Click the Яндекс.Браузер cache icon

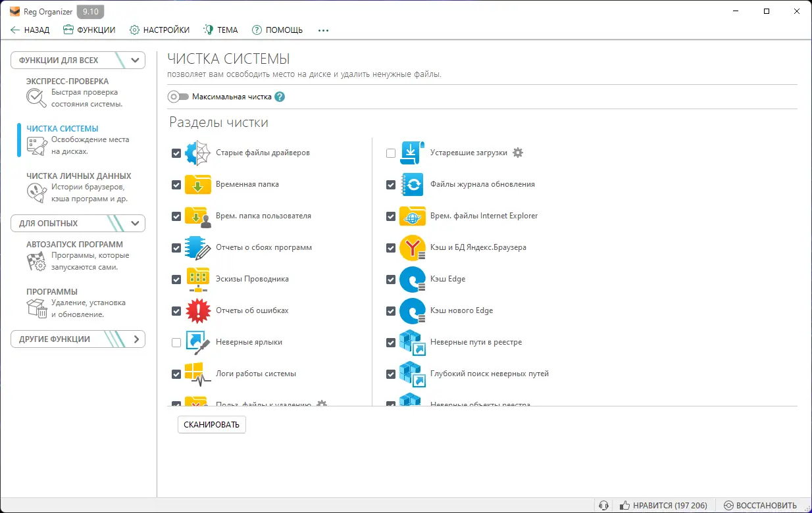pyautogui.click(x=412, y=247)
